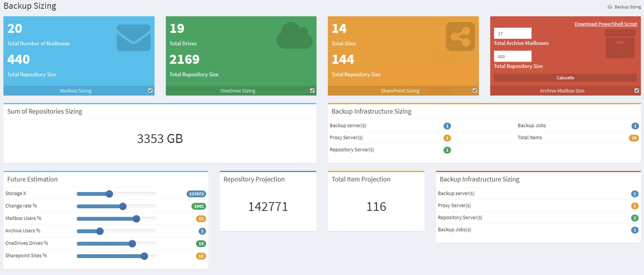
Task: Click the Repository Server(s) badge showing 3
Action: click(x=635, y=218)
